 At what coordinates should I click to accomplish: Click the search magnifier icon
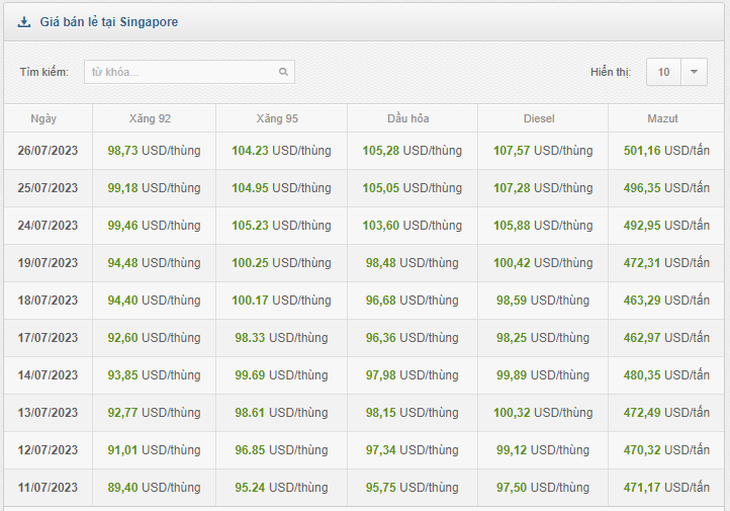pyautogui.click(x=283, y=72)
